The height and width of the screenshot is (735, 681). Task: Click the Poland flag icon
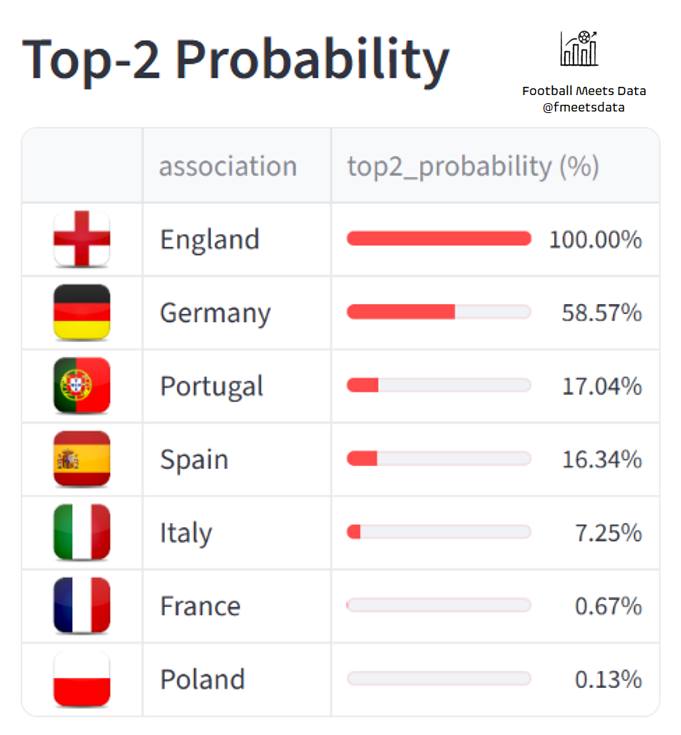(x=82, y=679)
